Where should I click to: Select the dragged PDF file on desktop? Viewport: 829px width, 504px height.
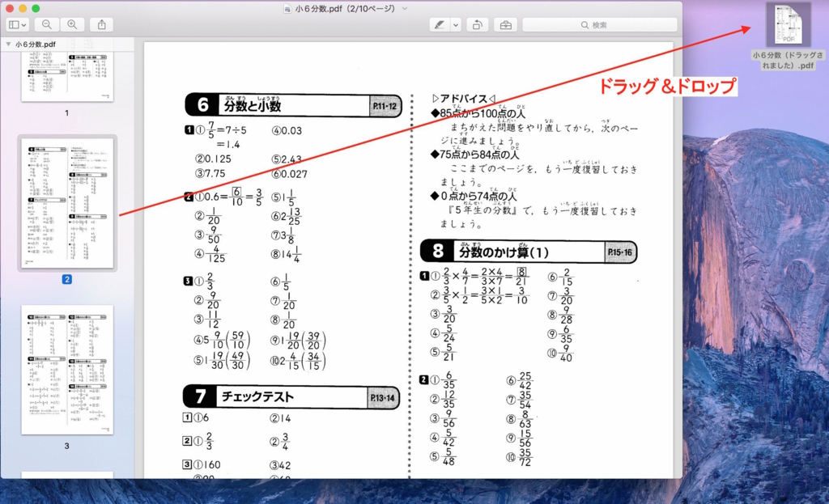(x=789, y=23)
